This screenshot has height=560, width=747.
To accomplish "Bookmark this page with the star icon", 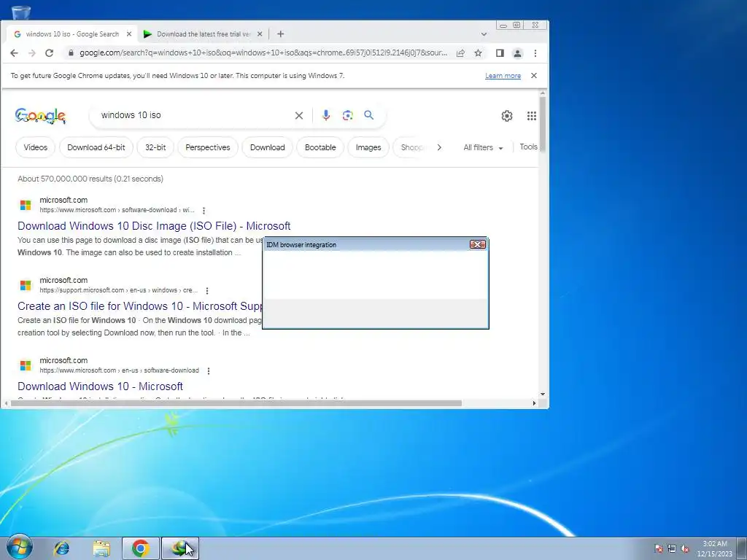I will click(479, 52).
